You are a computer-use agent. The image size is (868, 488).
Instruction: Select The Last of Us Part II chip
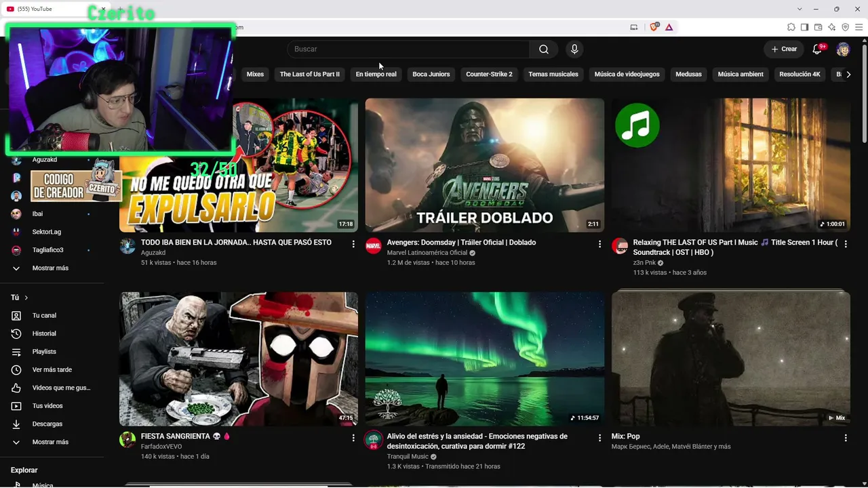[x=309, y=75]
